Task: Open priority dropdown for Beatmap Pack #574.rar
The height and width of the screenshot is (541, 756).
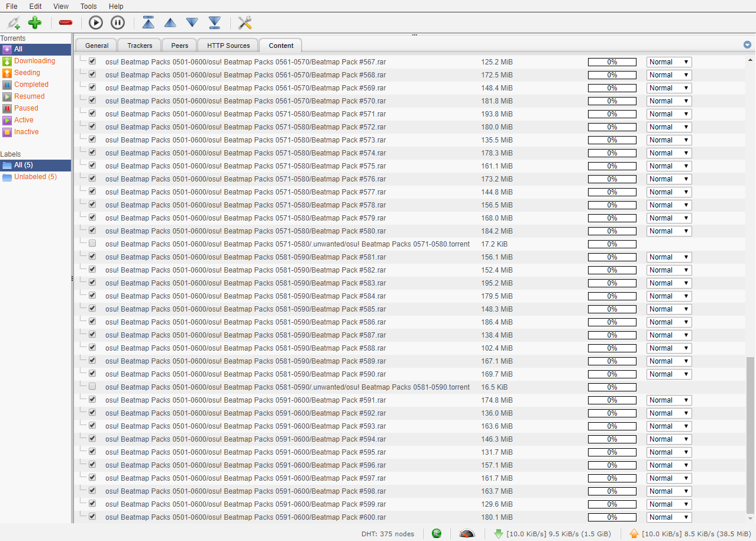Action: (669, 153)
